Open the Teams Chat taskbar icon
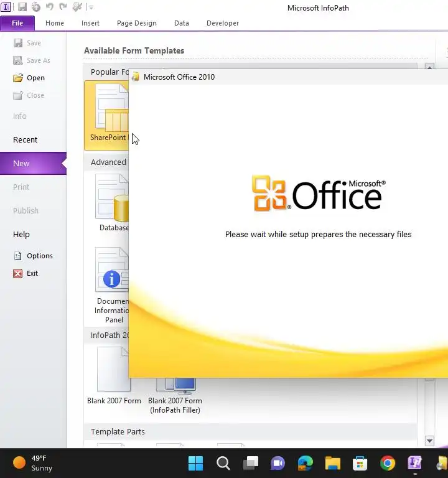The width and height of the screenshot is (448, 478). coord(278,463)
